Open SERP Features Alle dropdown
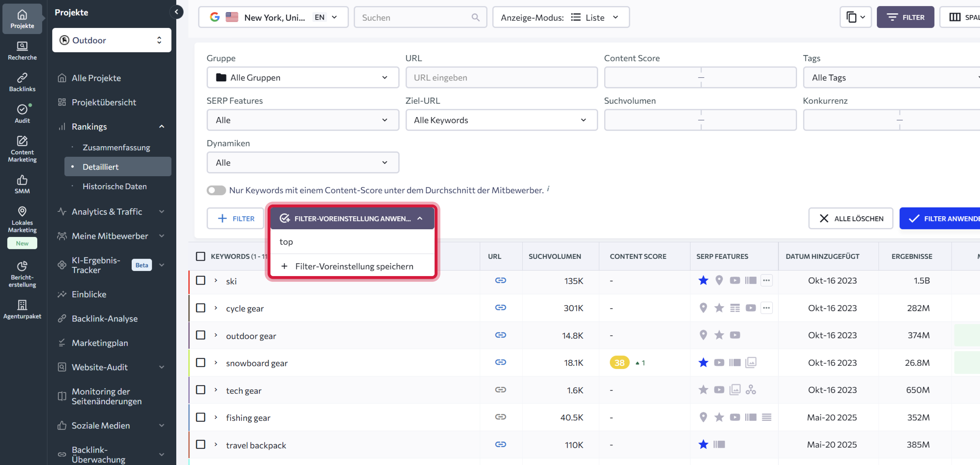The height and width of the screenshot is (465, 980). pyautogui.click(x=303, y=120)
